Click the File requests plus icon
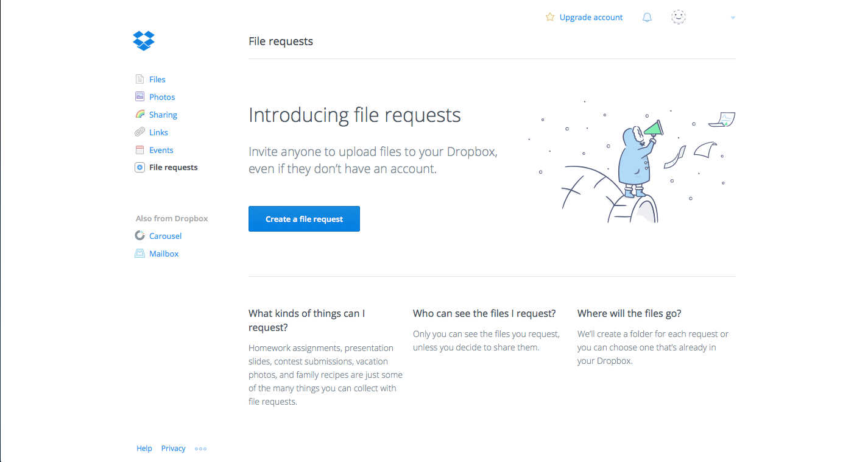The width and height of the screenshot is (868, 462). 139,167
